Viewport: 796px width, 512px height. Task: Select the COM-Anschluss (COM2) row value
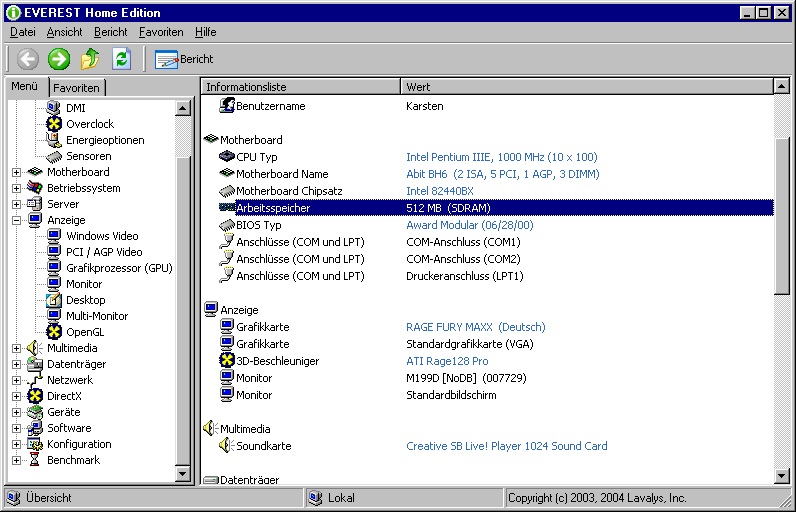click(463, 259)
